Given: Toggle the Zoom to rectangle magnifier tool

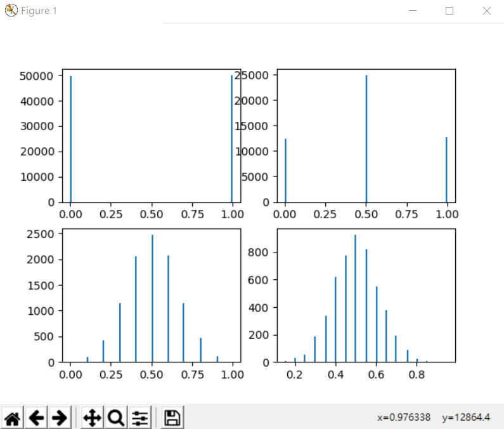Looking at the screenshot, I should (x=115, y=417).
